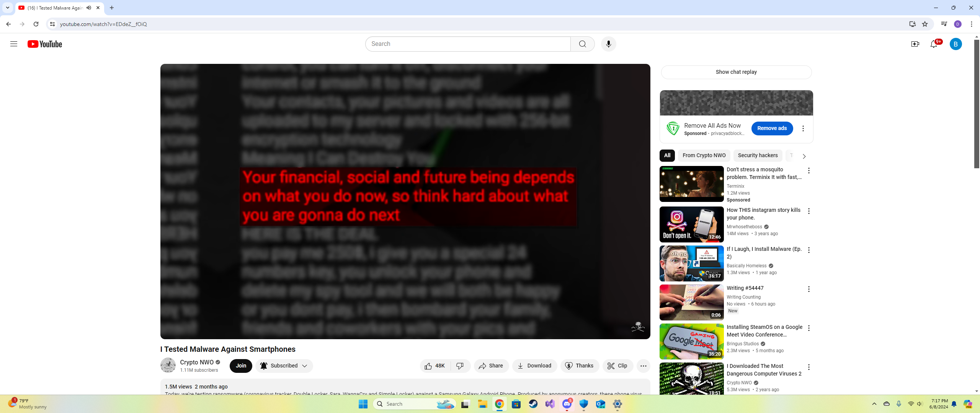The image size is (980, 413).
Task: Click the Show chat replay button
Action: point(736,72)
